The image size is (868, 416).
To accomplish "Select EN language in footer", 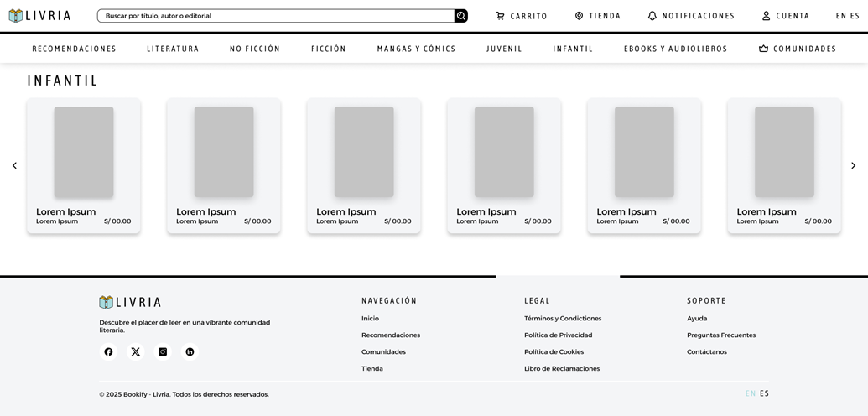I will coord(751,394).
